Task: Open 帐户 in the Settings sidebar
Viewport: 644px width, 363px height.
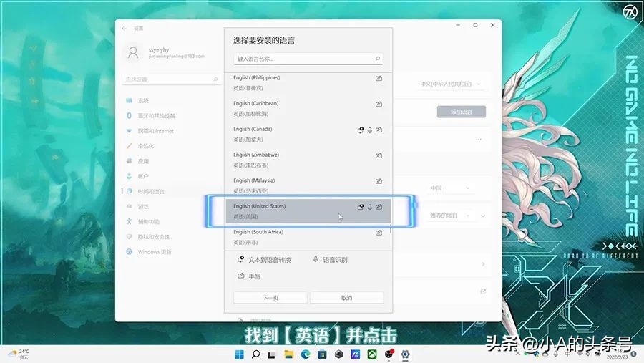Action: pyautogui.click(x=171, y=176)
